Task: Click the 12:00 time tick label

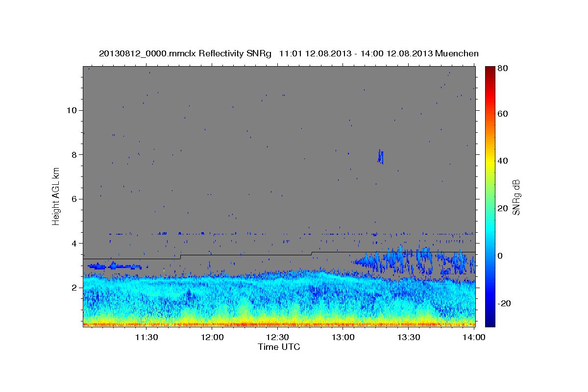Action: (x=212, y=337)
